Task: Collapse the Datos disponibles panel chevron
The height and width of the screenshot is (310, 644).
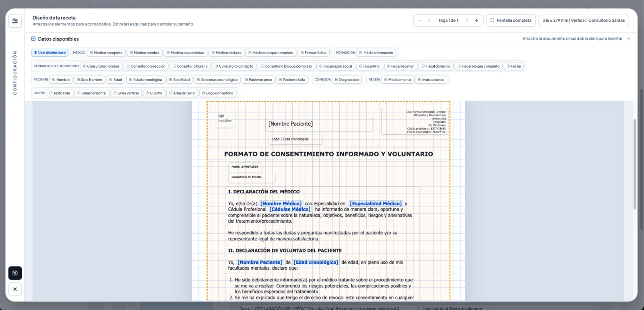Action: pos(629,39)
